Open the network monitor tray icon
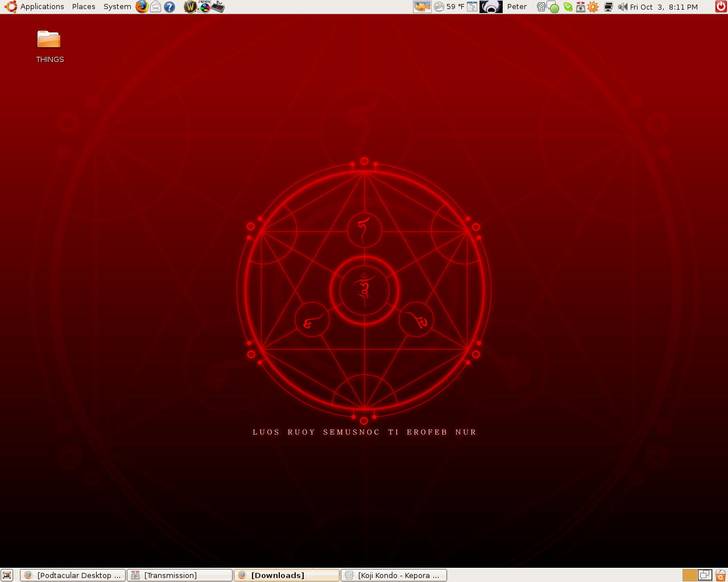728x582 pixels. 608,7
